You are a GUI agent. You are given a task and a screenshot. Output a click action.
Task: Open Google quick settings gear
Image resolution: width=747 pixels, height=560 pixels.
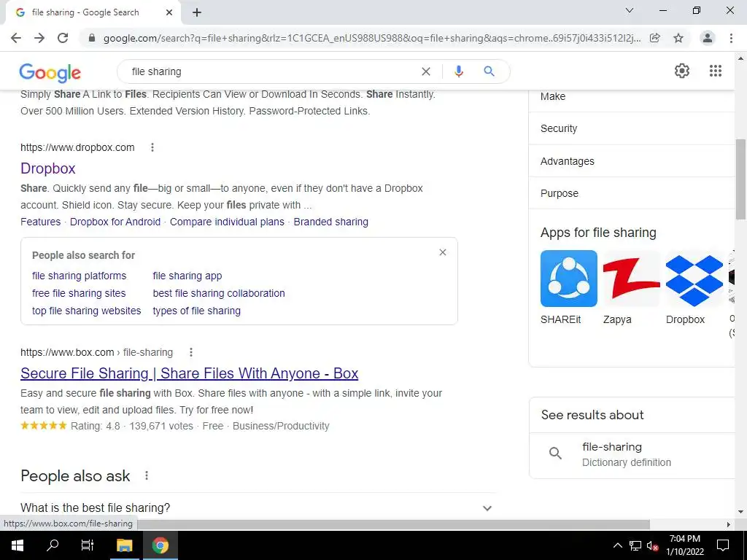(x=682, y=71)
